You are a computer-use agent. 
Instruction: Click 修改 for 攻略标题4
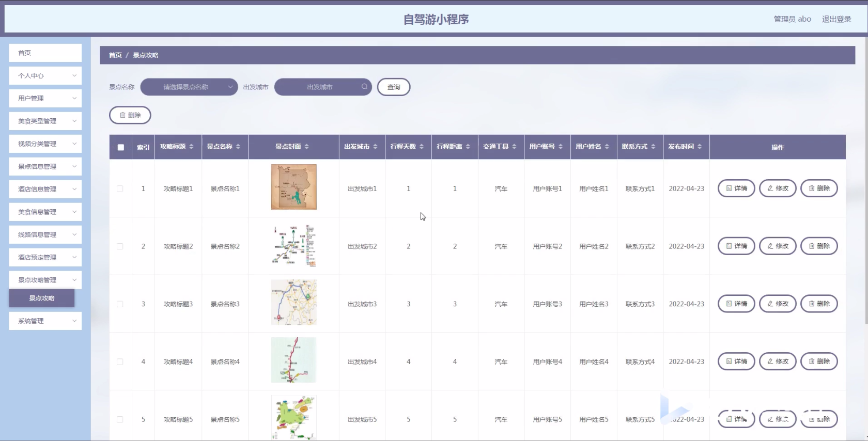pyautogui.click(x=778, y=361)
